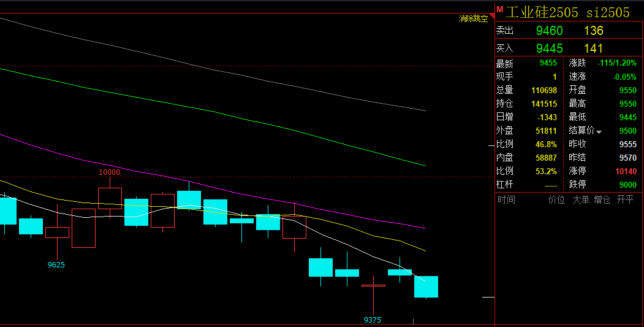The width and height of the screenshot is (644, 327).
Task: Click the 速涨 value -0.05%
Action: tap(624, 77)
